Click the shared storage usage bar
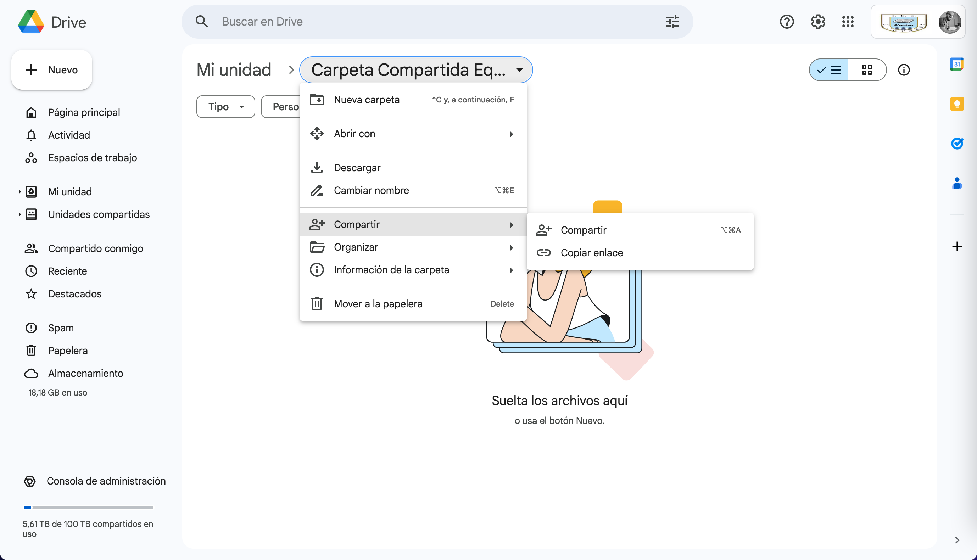Image resolution: width=977 pixels, height=560 pixels. point(89,507)
